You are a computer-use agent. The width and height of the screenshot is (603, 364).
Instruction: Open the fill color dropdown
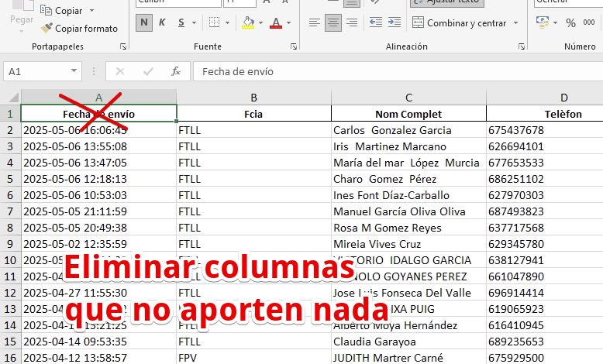coord(260,23)
